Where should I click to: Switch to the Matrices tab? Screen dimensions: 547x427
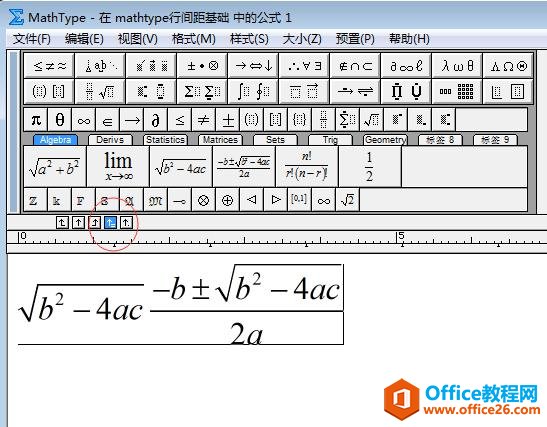[220, 140]
